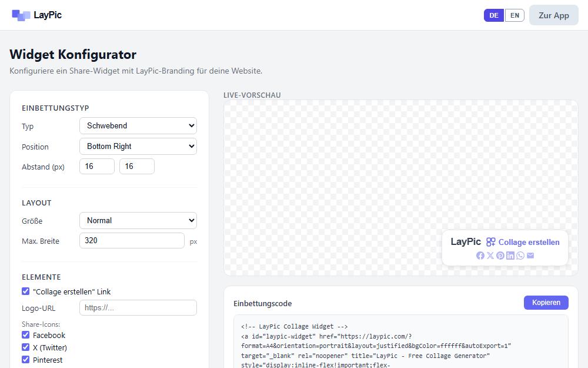Click the LAYOUT section heading
The height and width of the screenshot is (368, 588).
tap(36, 203)
